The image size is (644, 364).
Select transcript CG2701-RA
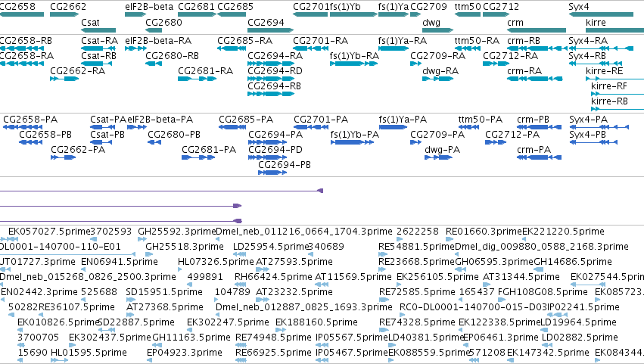point(310,48)
